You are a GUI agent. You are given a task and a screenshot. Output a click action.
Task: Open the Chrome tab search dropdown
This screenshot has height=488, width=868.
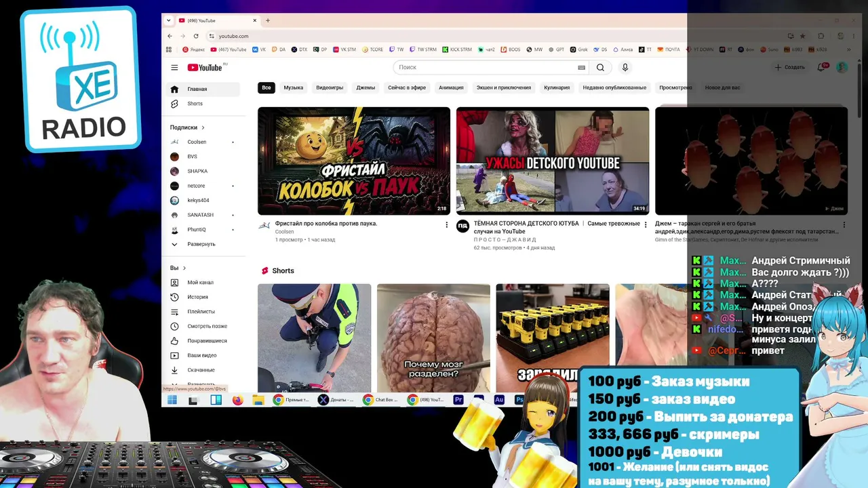[169, 20]
